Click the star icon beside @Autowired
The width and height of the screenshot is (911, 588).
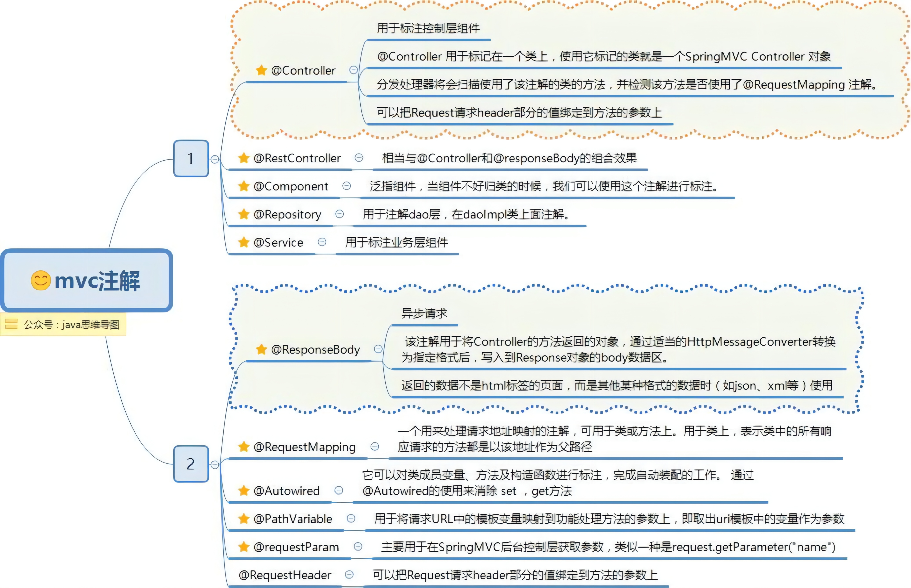pos(244,491)
